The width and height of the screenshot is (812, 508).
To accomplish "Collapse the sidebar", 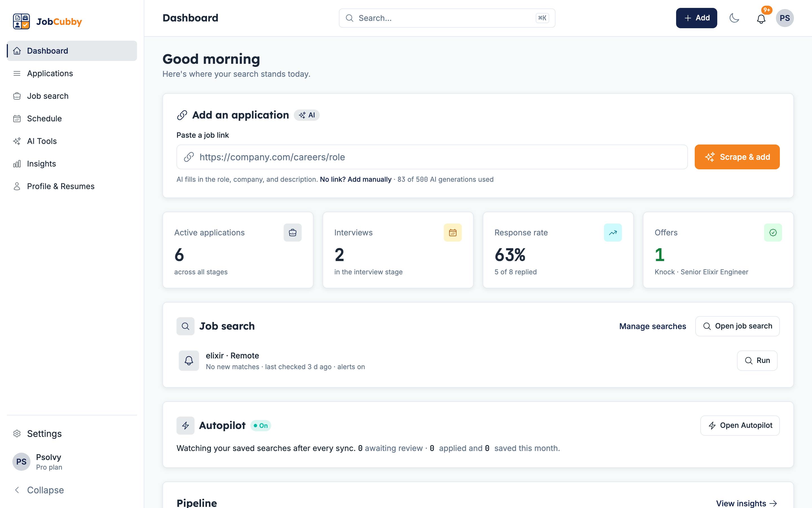I will (x=72, y=490).
